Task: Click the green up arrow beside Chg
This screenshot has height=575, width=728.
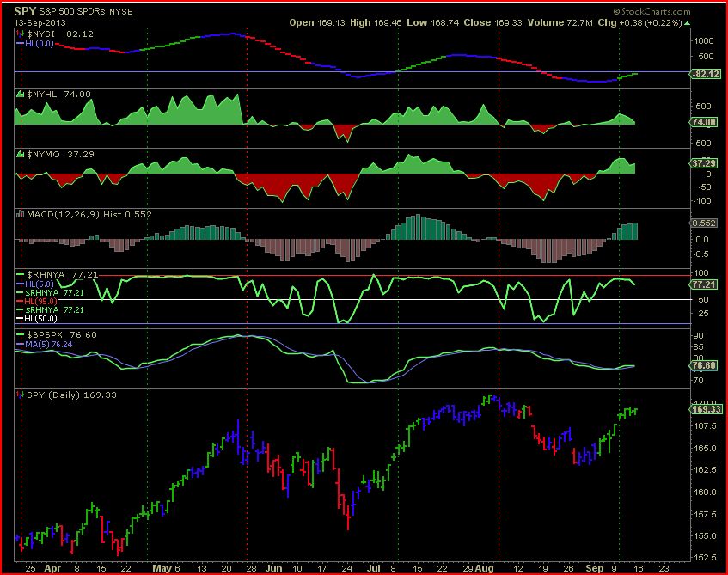Action: tap(687, 22)
